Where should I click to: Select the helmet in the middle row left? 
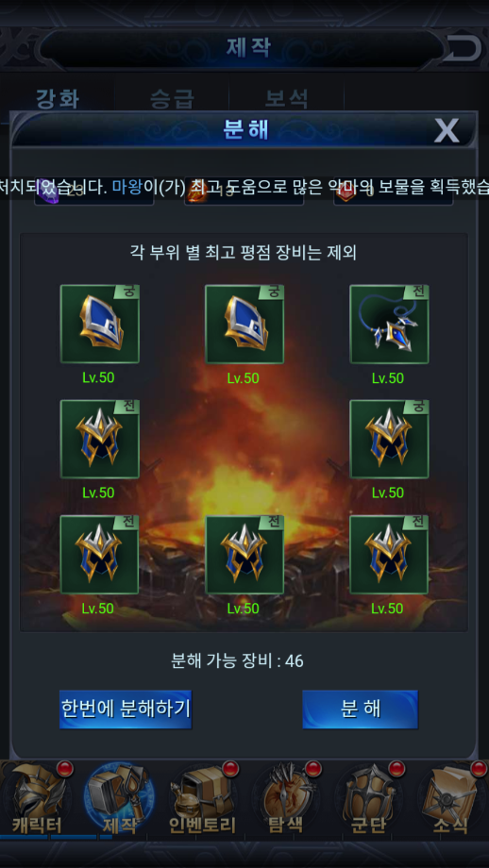pos(99,439)
